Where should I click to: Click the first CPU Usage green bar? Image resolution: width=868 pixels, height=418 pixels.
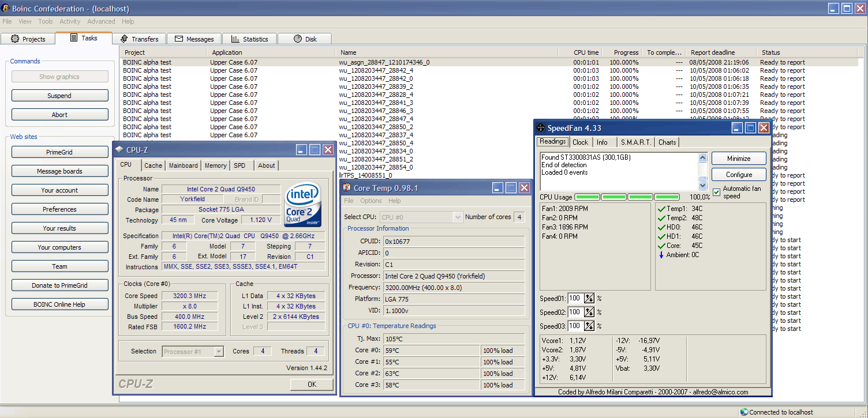tap(588, 197)
